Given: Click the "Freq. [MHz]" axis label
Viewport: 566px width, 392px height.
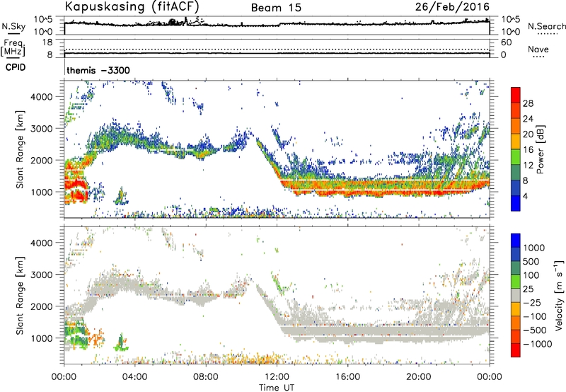Looking at the screenshot, I should [13, 47].
